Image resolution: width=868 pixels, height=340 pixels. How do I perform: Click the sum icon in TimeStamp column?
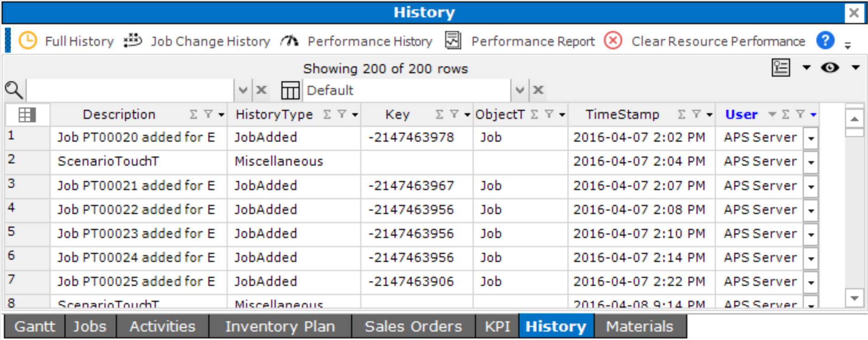[x=681, y=115]
